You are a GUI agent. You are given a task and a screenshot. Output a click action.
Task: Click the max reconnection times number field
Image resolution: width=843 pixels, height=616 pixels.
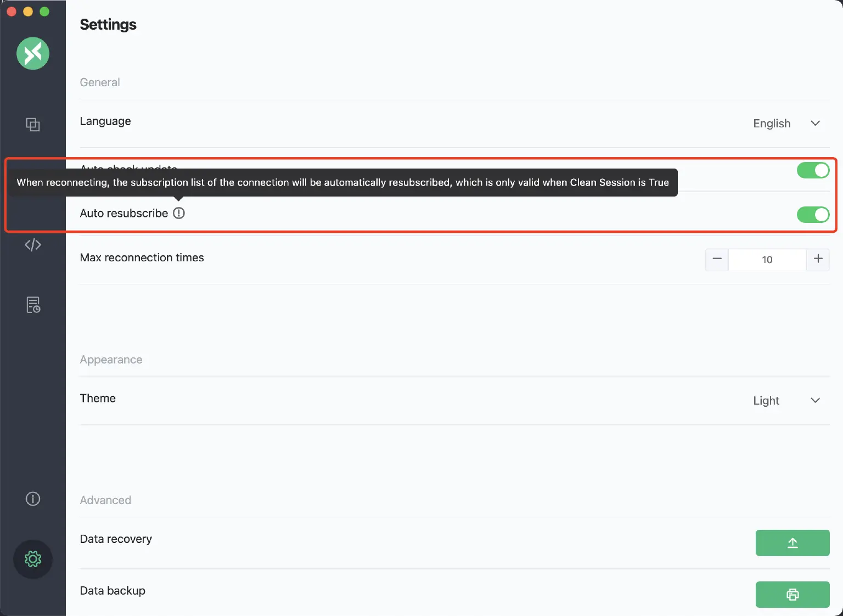coord(767,260)
